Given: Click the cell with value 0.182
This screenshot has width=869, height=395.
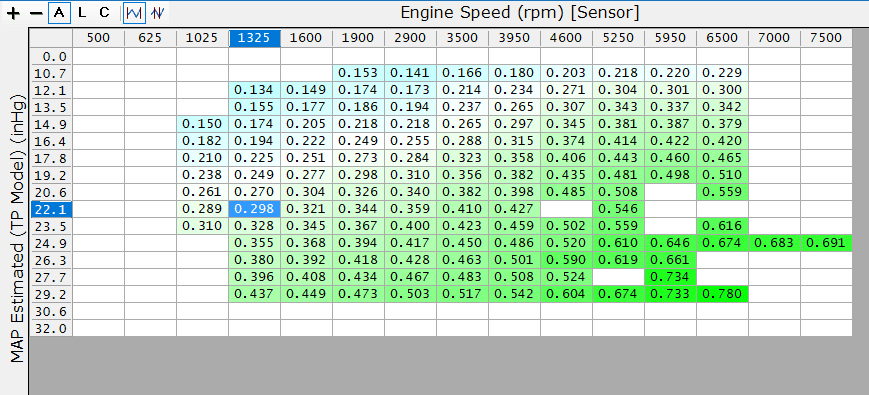Looking at the screenshot, I should click(202, 141).
